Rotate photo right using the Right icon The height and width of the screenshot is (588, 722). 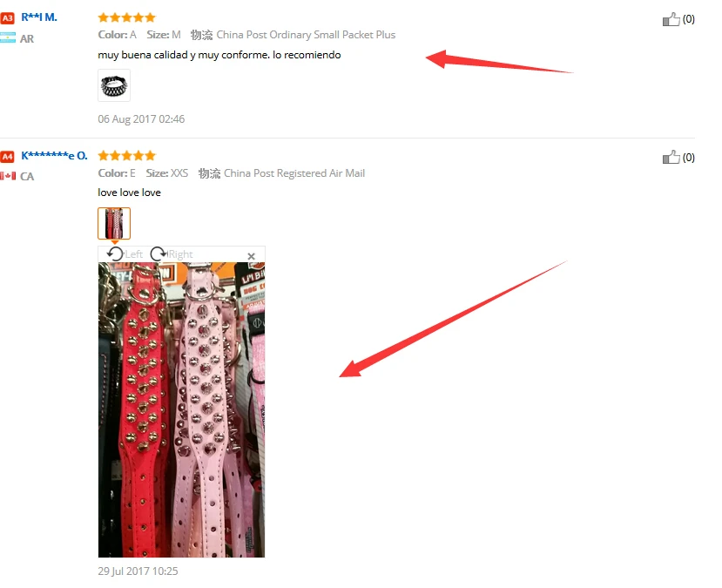[x=159, y=253]
